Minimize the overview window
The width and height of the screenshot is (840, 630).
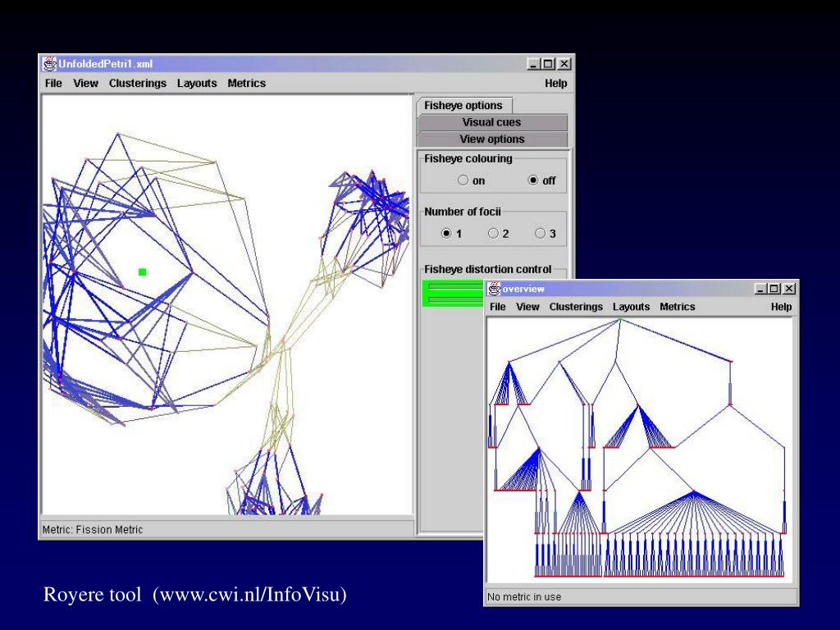tap(760, 289)
